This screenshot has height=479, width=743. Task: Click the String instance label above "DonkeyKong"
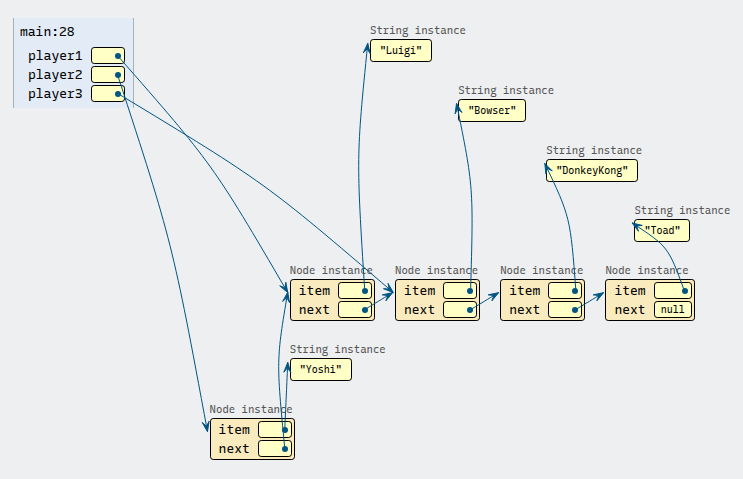tap(593, 151)
